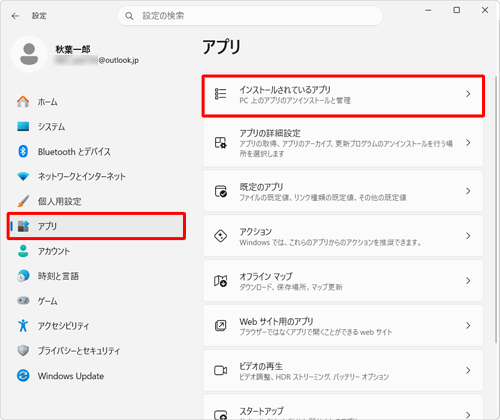The width and height of the screenshot is (500, 420).
Task: Expand Web サイト用のアプリ chevron
Action: (x=468, y=325)
